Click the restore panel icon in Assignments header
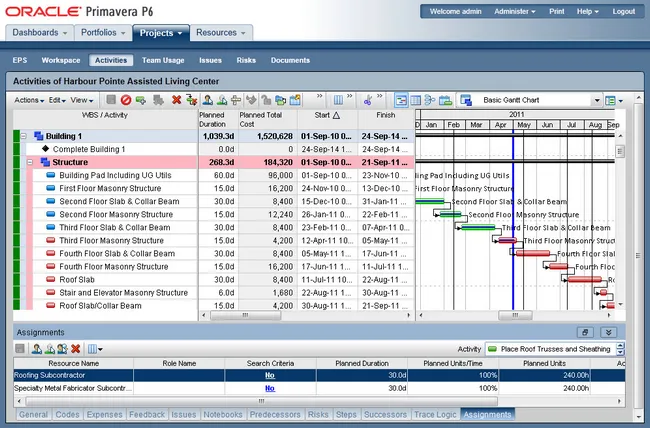This screenshot has width=650, height=428. [x=586, y=331]
